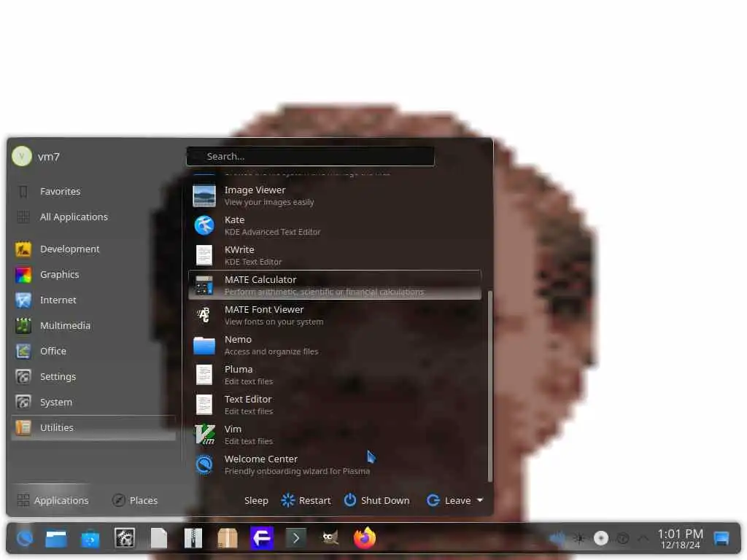Click the disc media tray icon
Viewport: 747px width, 560px height.
click(x=601, y=539)
